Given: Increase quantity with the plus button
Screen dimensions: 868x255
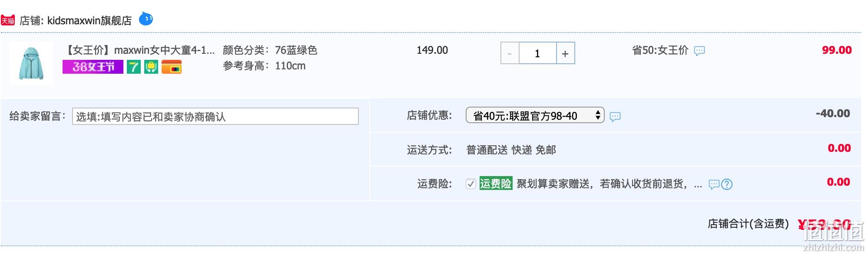Looking at the screenshot, I should (565, 53).
